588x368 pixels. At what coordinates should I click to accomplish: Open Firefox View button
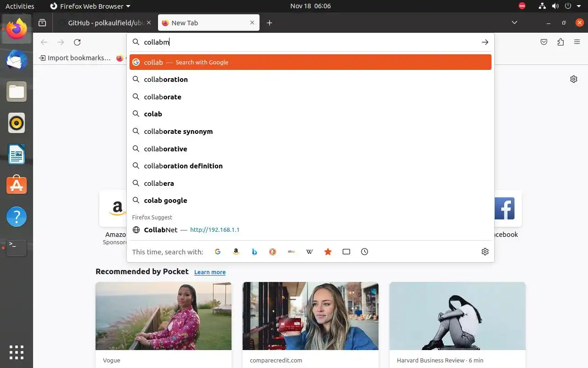(42, 23)
